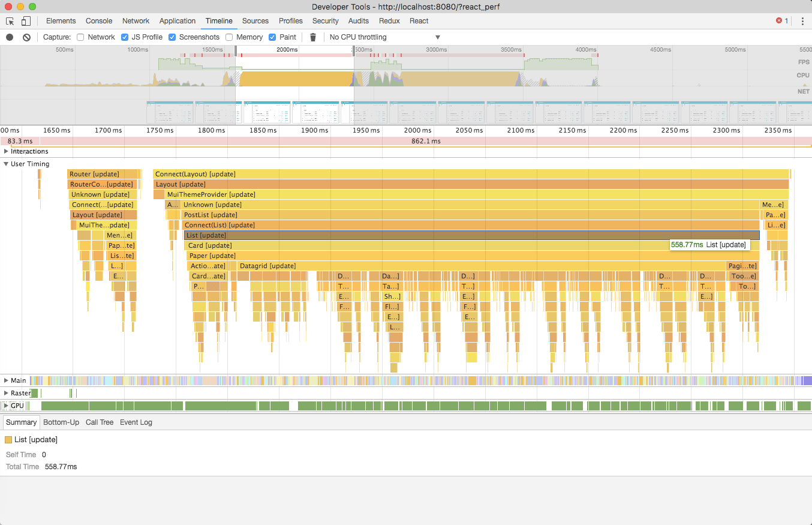Disable the Screenshots checkbox
This screenshot has width=812, height=525.
(x=172, y=37)
